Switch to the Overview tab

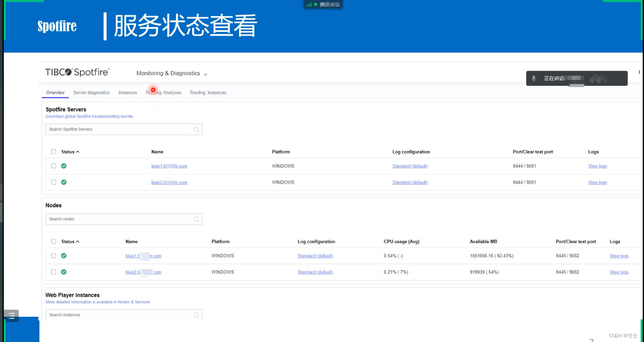56,93
